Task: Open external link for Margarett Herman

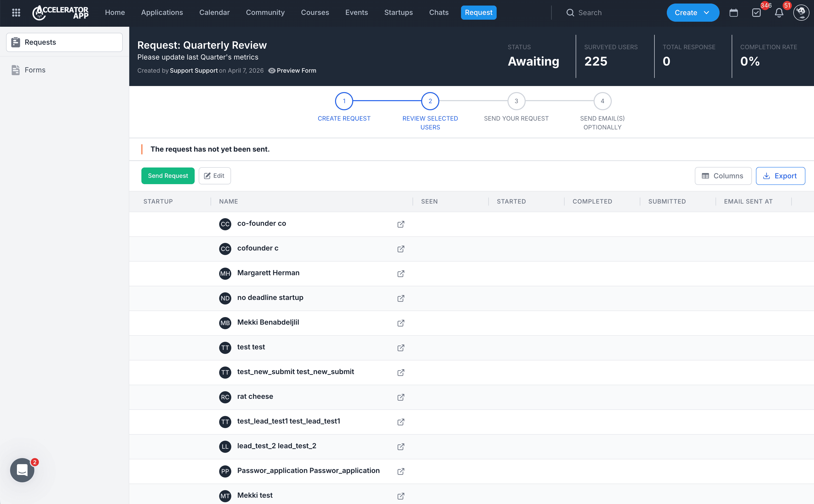Action: coord(401,273)
